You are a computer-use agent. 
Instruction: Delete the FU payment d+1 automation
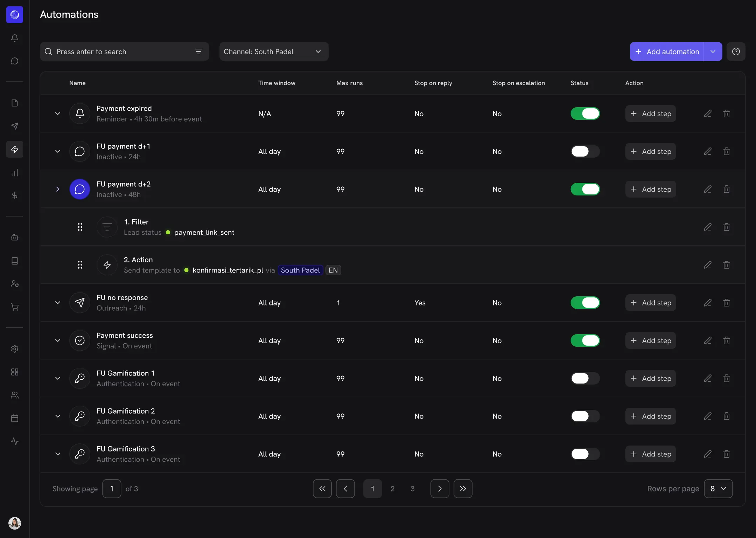(x=727, y=151)
